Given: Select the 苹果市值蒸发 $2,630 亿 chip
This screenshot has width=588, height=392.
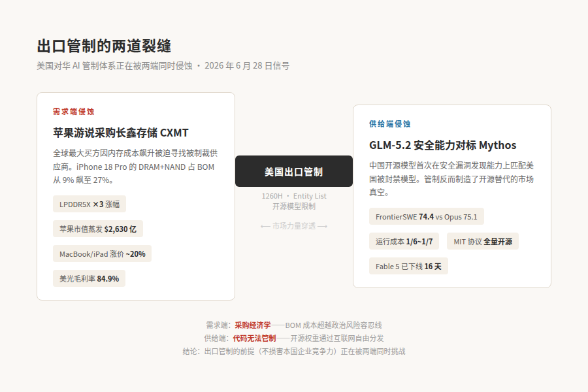Looking at the screenshot, I should tap(98, 229).
